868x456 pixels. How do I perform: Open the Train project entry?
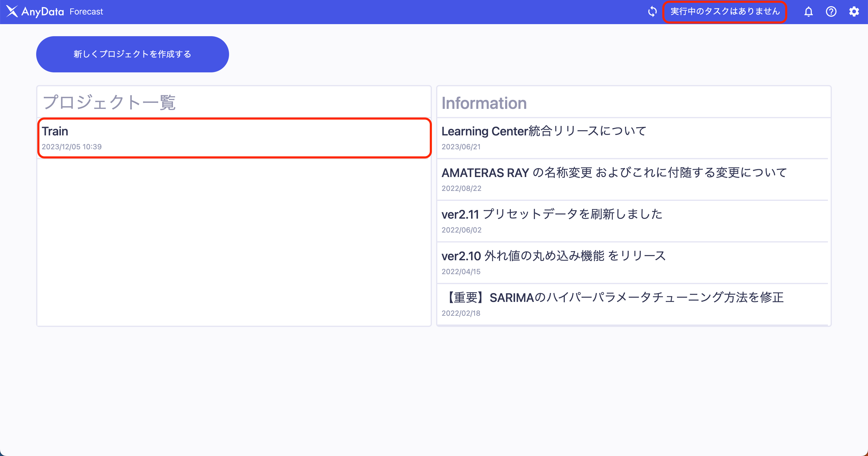click(234, 138)
